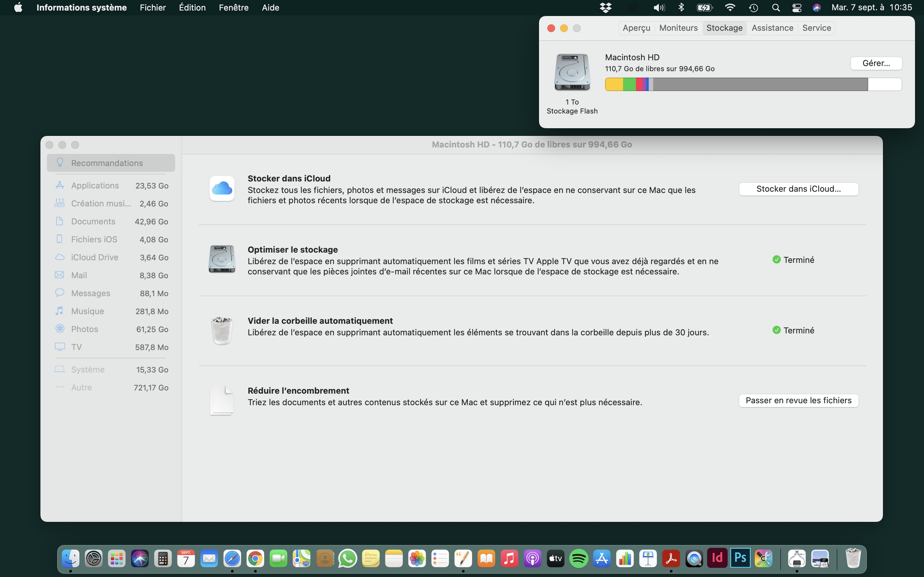Open the Fichier menu
924x577 pixels.
pyautogui.click(x=152, y=8)
